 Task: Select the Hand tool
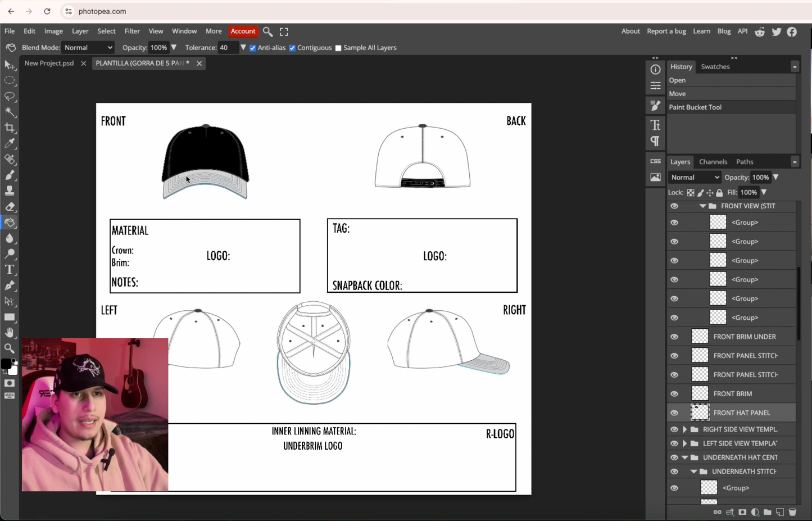9,333
